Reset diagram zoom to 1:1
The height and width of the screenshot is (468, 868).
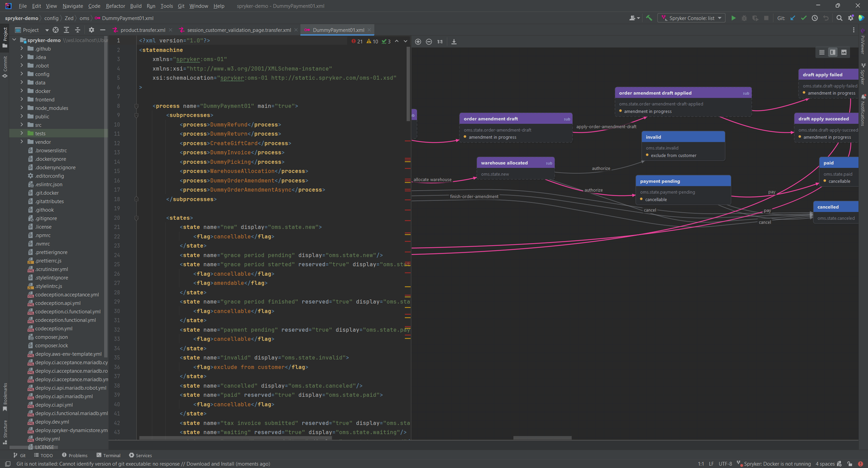click(x=440, y=42)
